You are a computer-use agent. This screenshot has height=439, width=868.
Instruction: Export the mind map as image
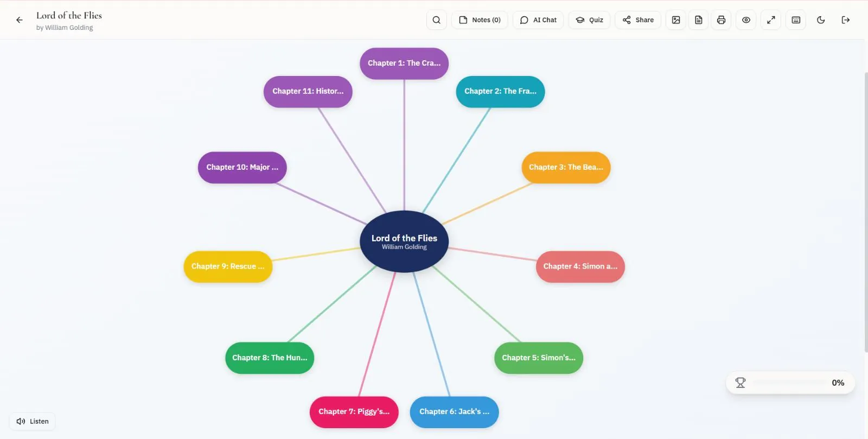(x=676, y=20)
